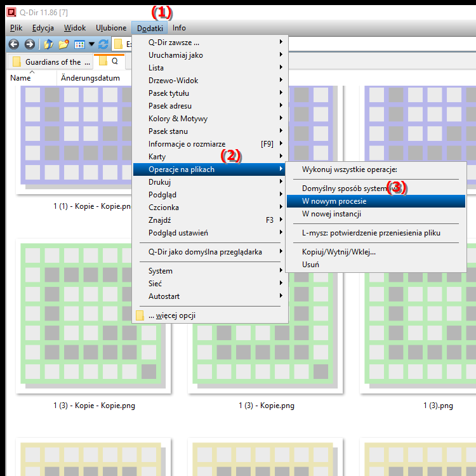Expand Pasek adresu submenu

point(210,106)
